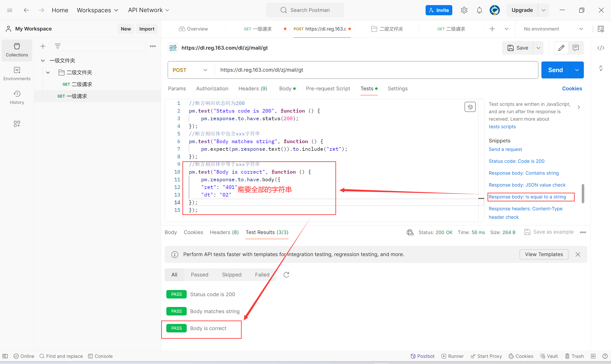Filter test results to Skipped
The width and height of the screenshot is (611, 364).
pos(231,275)
